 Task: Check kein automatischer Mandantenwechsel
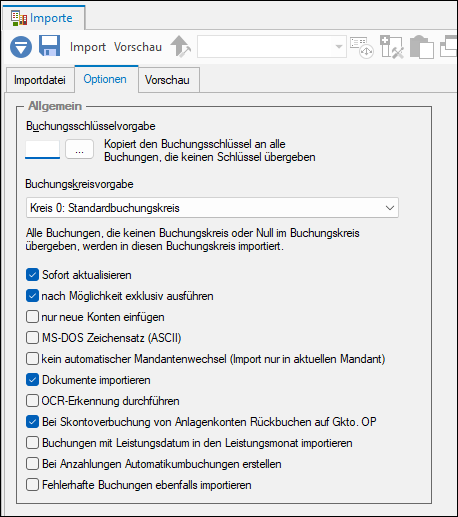(32, 359)
